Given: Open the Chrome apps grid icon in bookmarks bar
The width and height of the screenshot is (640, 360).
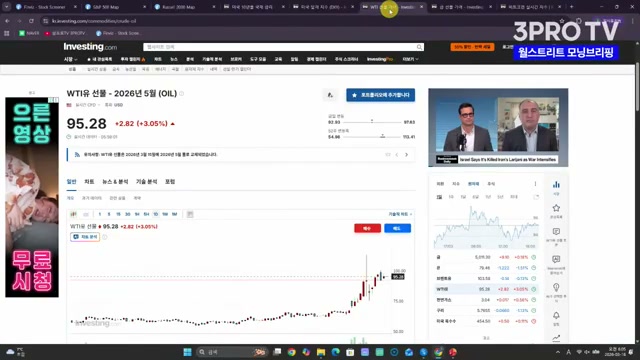Looking at the screenshot, I should pos(7,33).
